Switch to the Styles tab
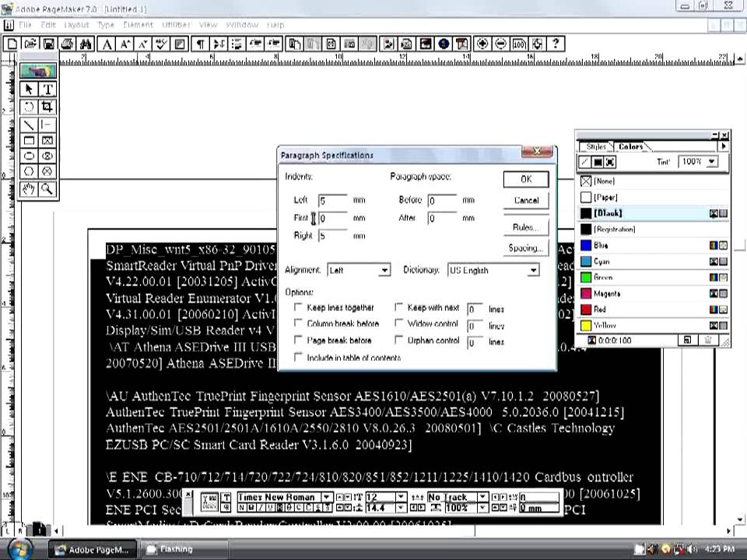747x560 pixels. pos(595,147)
